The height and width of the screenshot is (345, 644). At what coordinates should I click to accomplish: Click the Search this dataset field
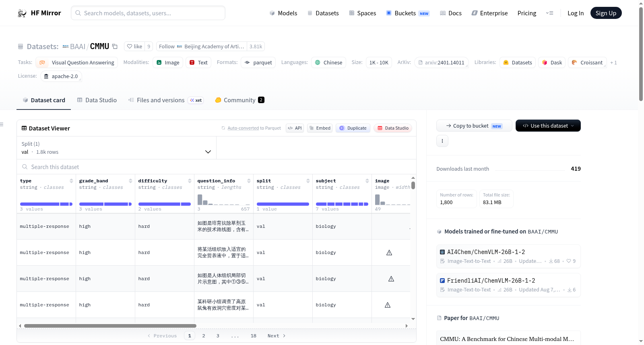click(x=217, y=167)
